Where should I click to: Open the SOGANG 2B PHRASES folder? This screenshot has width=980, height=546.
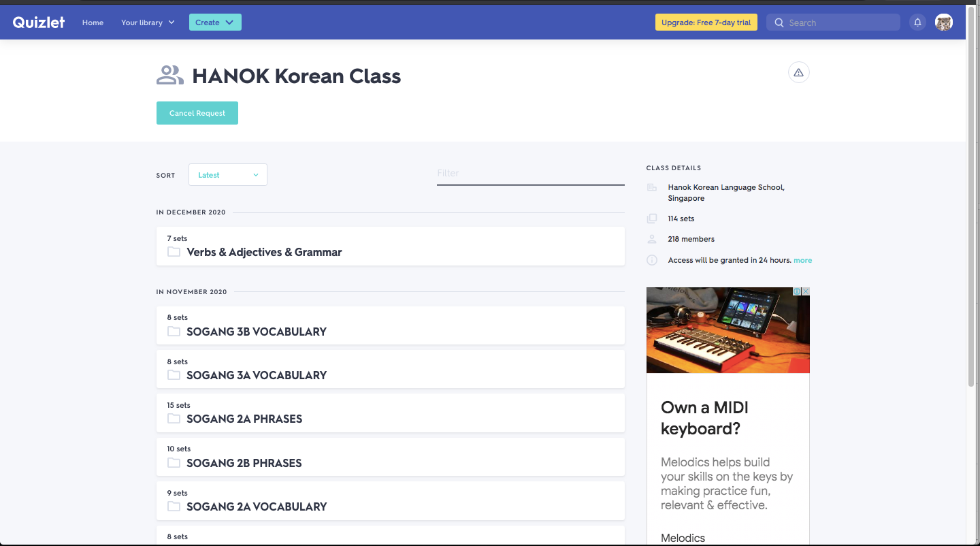(x=391, y=457)
